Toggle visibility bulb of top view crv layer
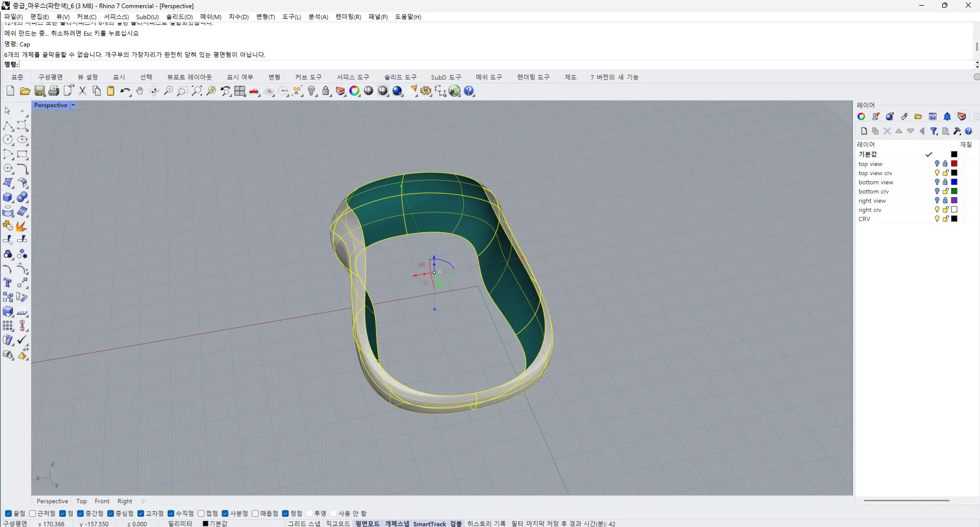This screenshot has width=980, height=527. click(x=937, y=173)
